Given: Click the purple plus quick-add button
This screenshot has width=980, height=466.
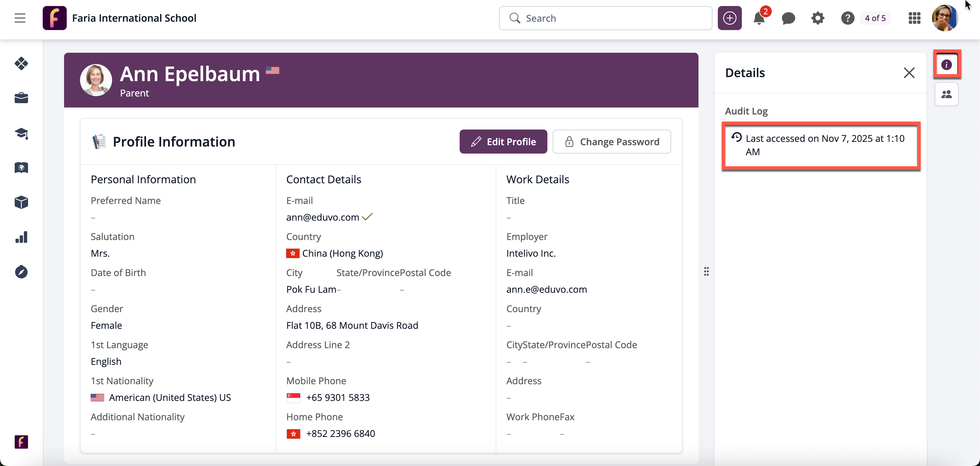Looking at the screenshot, I should (x=729, y=18).
